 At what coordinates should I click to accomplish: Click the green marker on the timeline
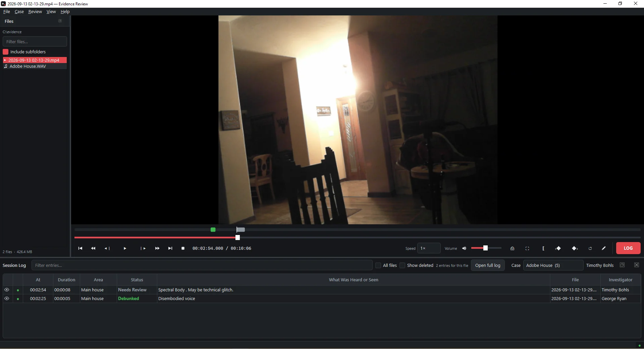(x=213, y=230)
